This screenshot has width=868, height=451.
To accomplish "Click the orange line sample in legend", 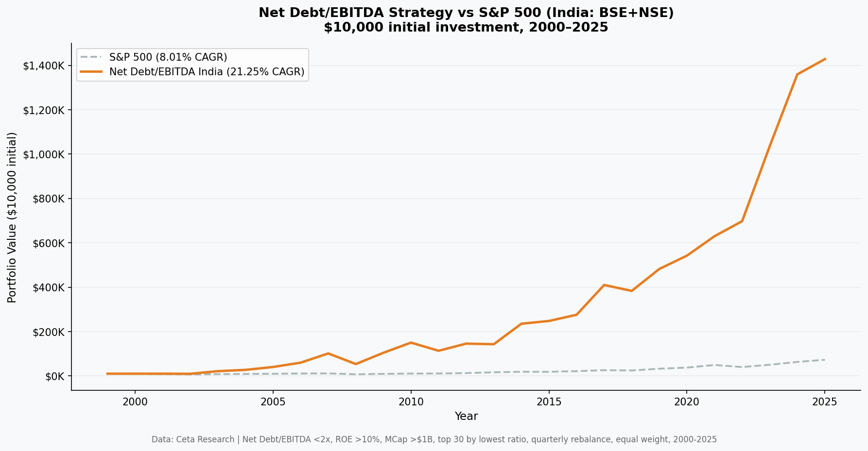I will tap(92, 71).
